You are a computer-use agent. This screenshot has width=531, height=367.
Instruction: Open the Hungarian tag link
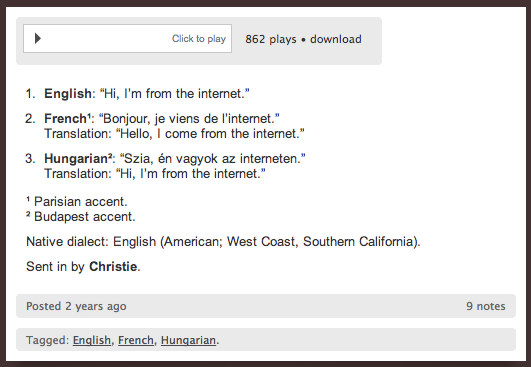(x=188, y=340)
